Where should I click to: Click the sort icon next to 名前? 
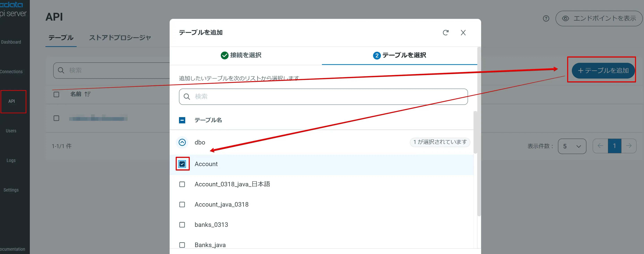[x=87, y=94]
